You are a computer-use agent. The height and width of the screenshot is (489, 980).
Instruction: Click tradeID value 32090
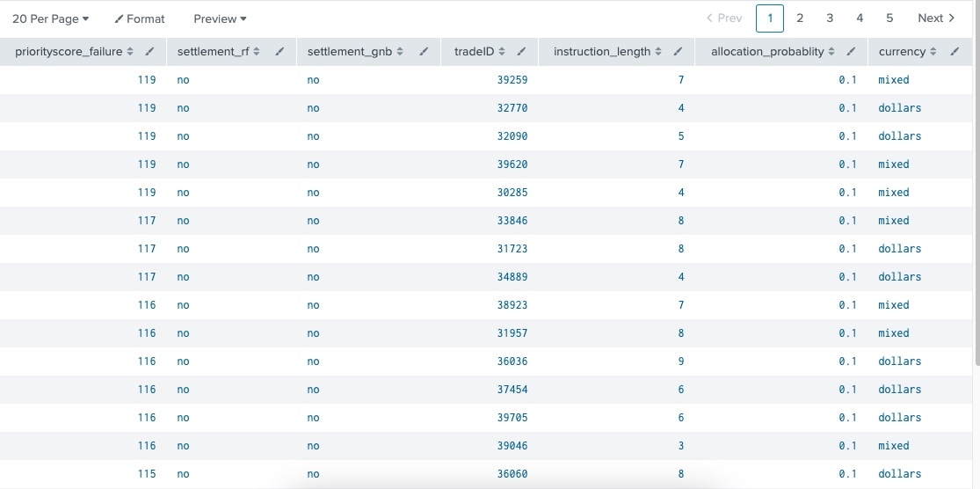pyautogui.click(x=512, y=136)
